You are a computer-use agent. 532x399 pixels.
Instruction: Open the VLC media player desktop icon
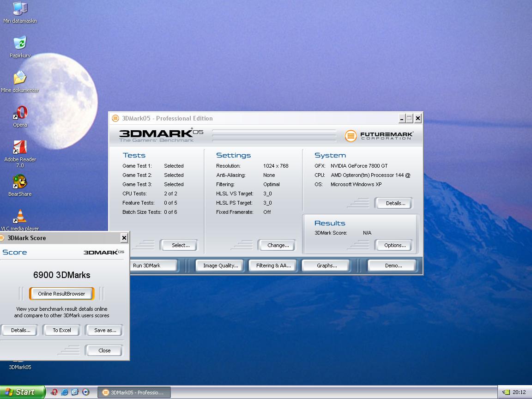click(20, 217)
